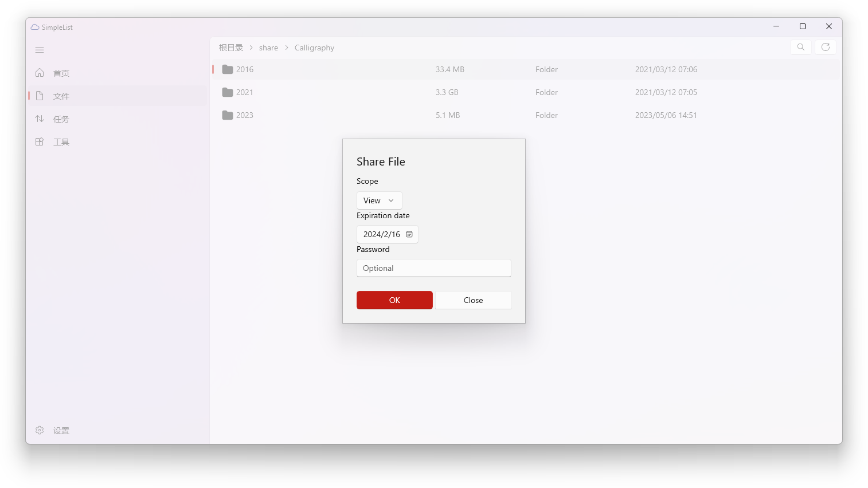The width and height of the screenshot is (868, 488).
Task: Minimize the SimpleList window
Action: click(776, 26)
